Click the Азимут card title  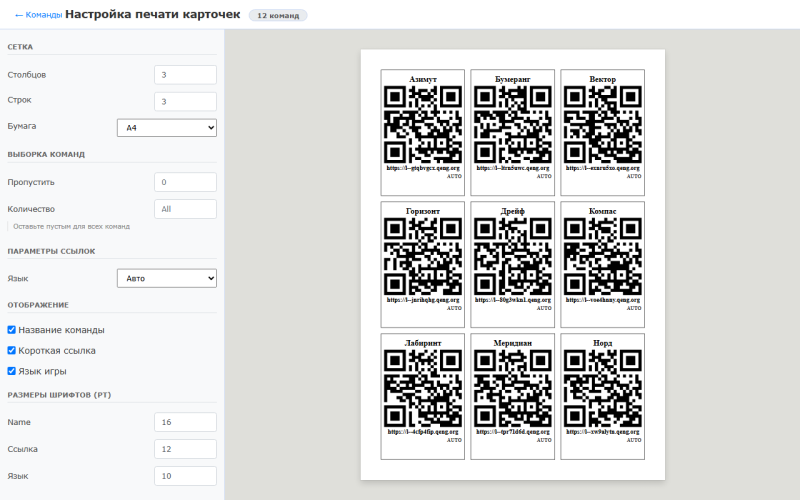click(423, 79)
